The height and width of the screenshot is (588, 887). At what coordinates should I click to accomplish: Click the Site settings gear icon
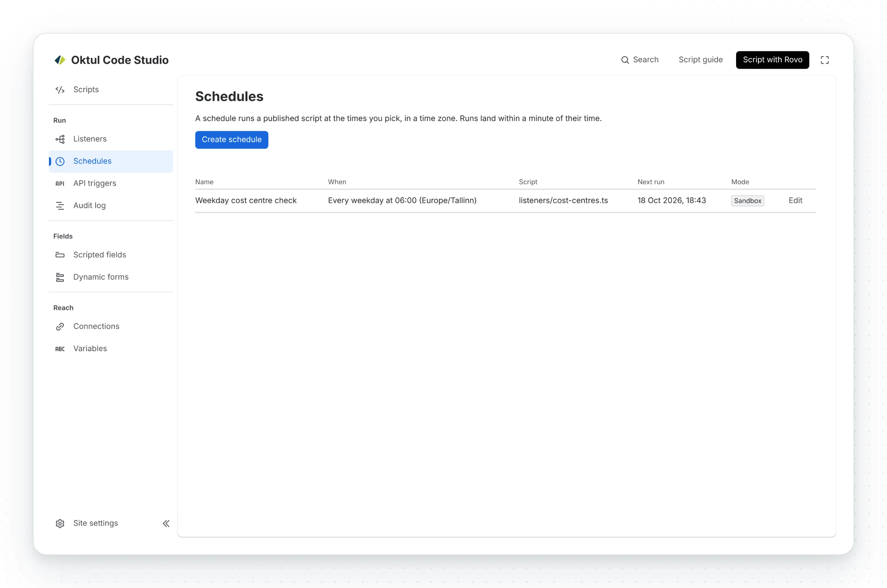coord(60,523)
